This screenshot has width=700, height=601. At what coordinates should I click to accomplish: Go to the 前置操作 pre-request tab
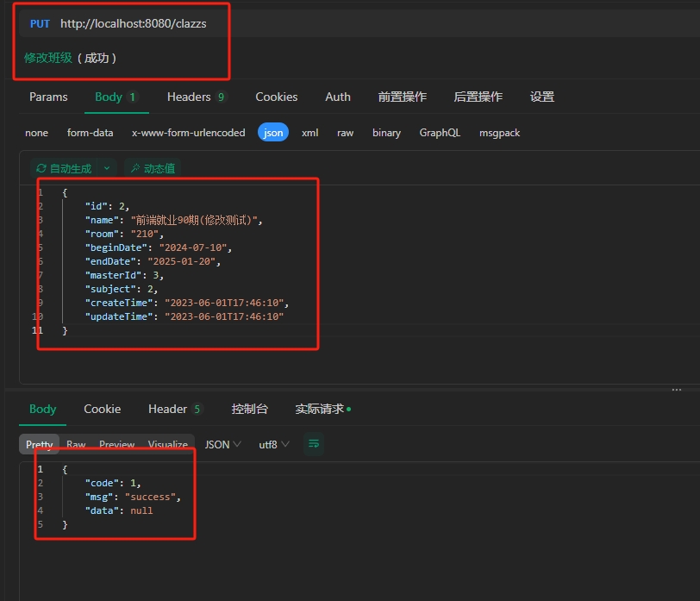point(402,97)
